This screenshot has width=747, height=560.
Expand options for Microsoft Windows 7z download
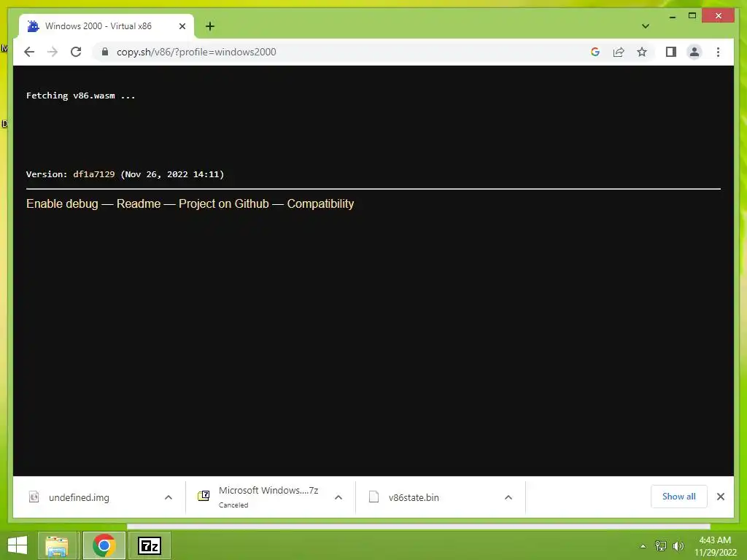pos(338,497)
